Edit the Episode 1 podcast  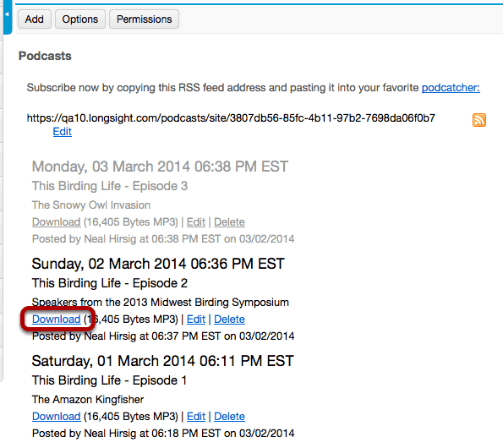[195, 416]
